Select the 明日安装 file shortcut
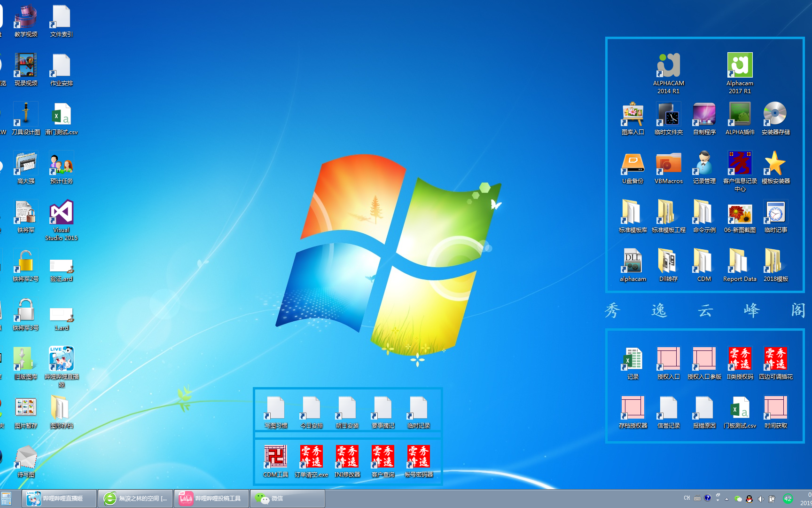Viewport: 812px width, 508px height. [x=347, y=412]
